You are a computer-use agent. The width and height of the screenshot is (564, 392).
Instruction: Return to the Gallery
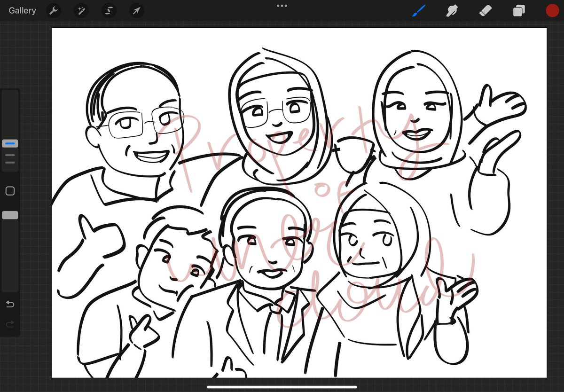[x=22, y=10]
